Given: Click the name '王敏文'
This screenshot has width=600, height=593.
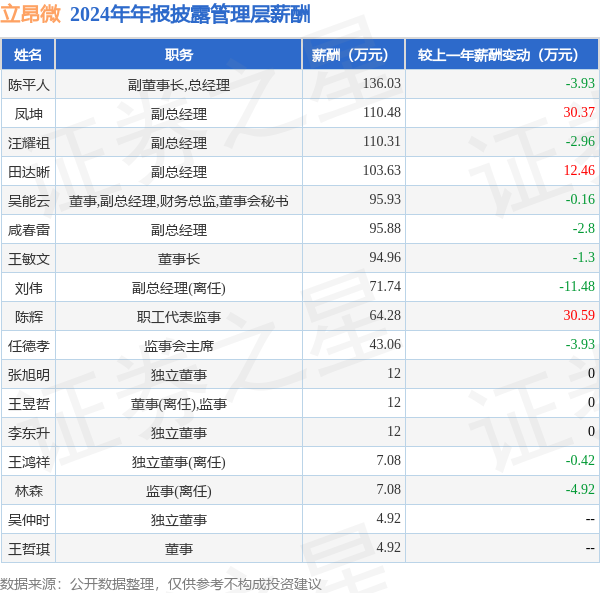Looking at the screenshot, I should click(29, 259).
